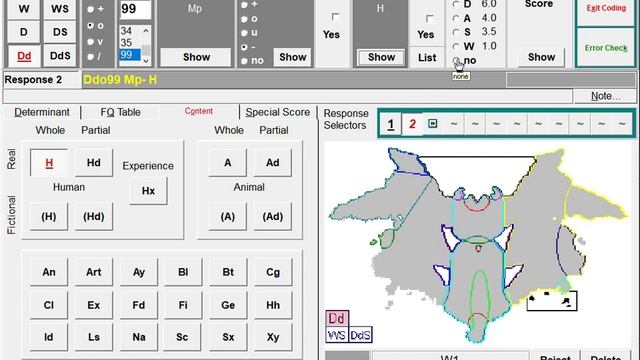
Task: Click Show under the H content
Action: click(381, 57)
